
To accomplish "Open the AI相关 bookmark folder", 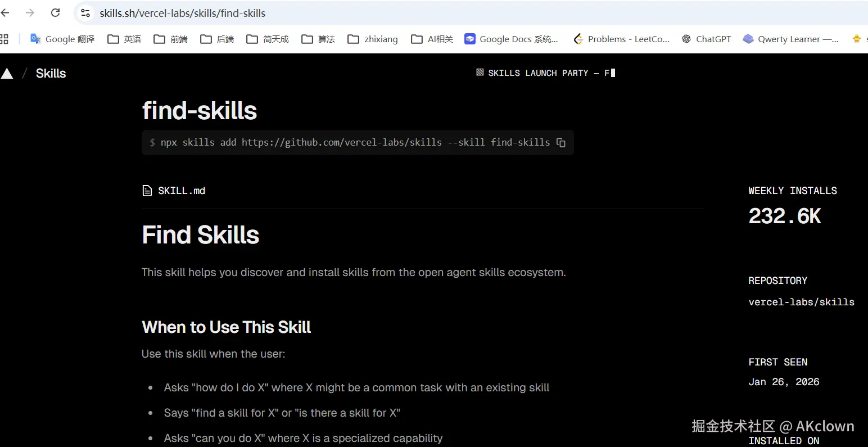I will 432,39.
